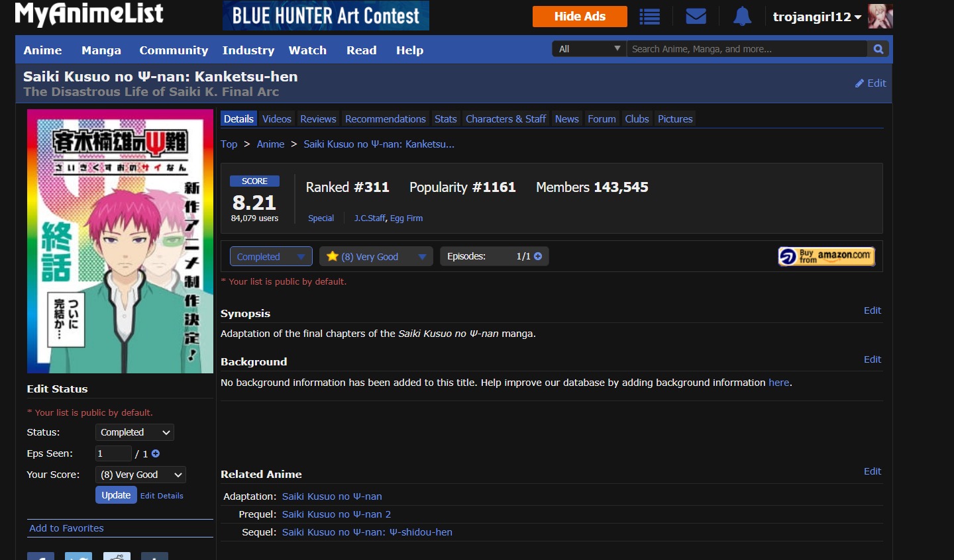Screen dimensions: 954x560
Task: Click the pencil Edit link in the title bar
Action: (871, 83)
